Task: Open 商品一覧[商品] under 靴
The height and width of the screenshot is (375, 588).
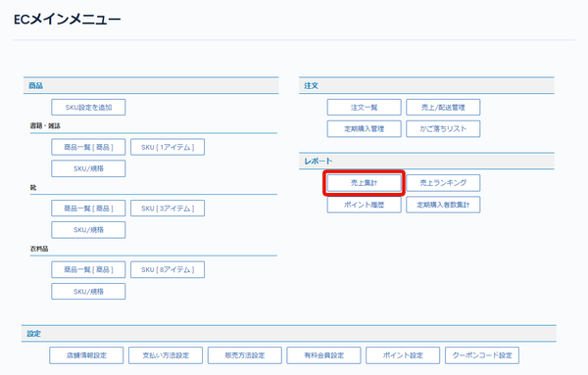Action: click(88, 209)
